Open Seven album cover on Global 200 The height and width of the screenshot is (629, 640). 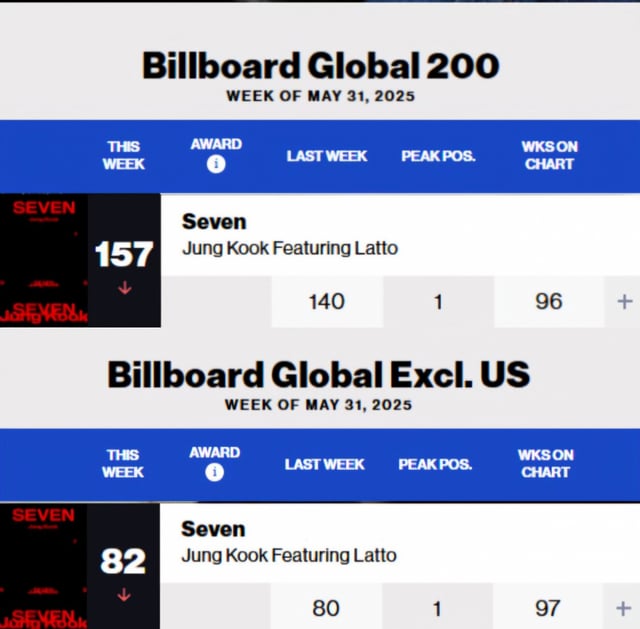[x=44, y=260]
